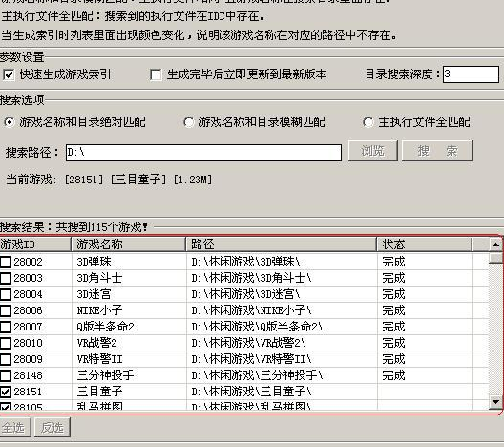504x447 pixels.
Task: Uncheck the box for game 28151
Action: click(6, 392)
